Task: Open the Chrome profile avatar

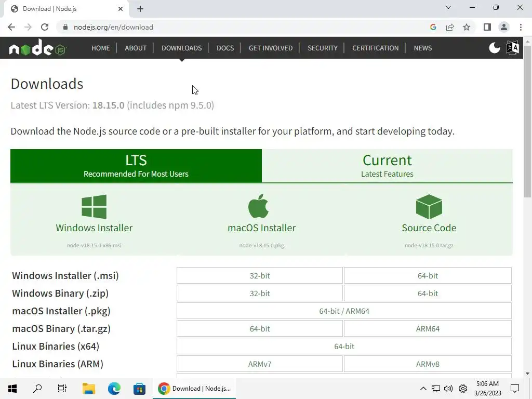Action: [504, 27]
